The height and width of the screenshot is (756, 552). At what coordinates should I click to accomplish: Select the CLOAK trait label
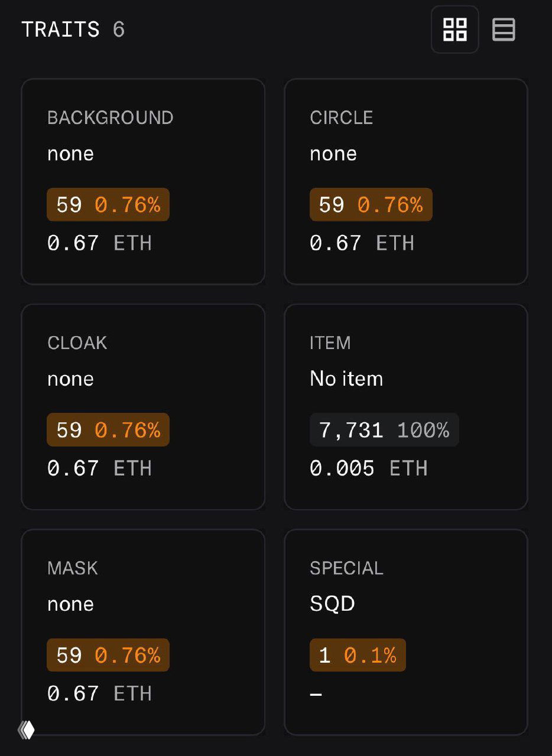tap(77, 343)
